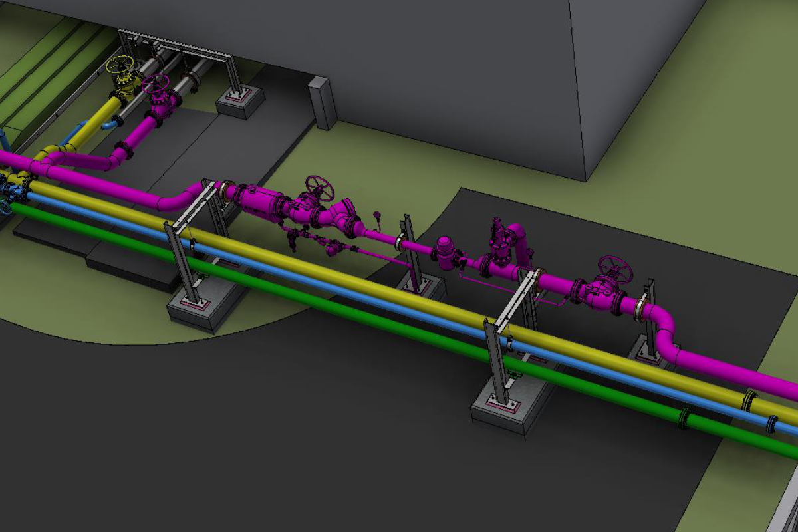Select the handwheel on the central magenta valve
Screen dimensions: 798x532
[320, 188]
